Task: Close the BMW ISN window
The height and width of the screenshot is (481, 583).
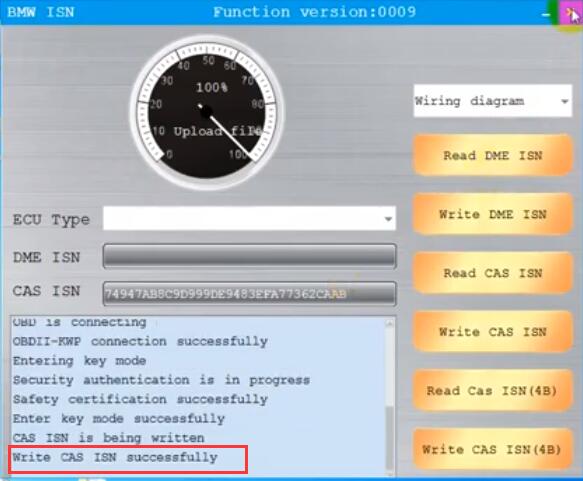Action: point(570,14)
